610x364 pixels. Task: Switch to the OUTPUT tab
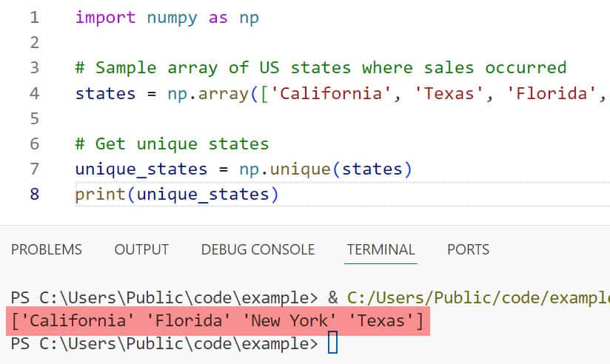click(141, 249)
